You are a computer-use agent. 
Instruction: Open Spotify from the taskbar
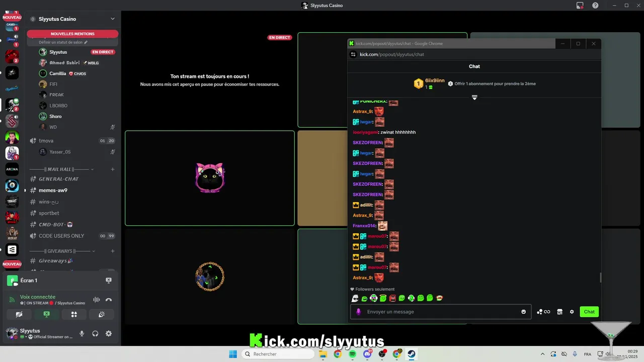tap(352, 354)
